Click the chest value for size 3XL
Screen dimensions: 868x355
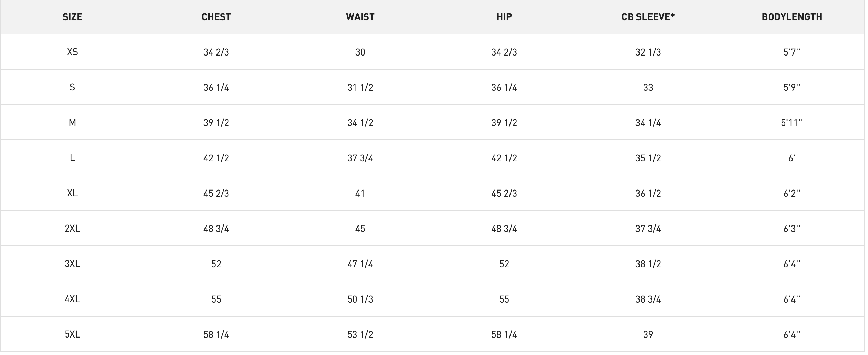216,264
